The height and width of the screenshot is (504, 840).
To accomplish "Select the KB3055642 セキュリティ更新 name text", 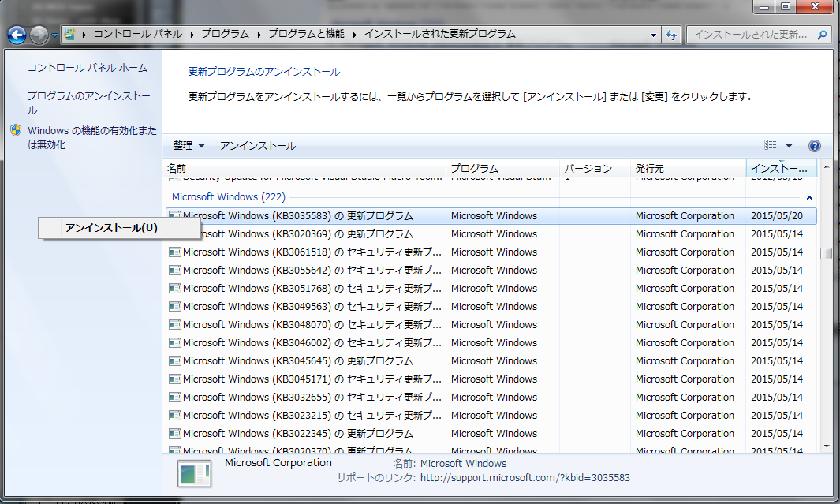I will click(312, 271).
